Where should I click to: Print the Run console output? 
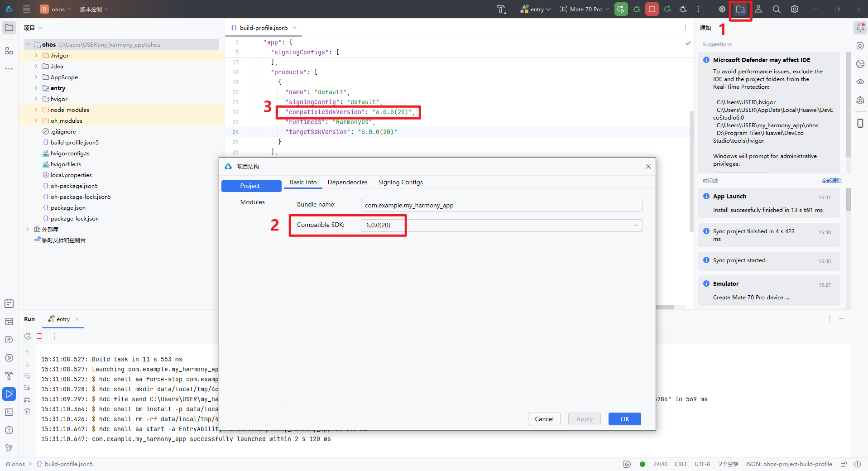click(x=27, y=399)
